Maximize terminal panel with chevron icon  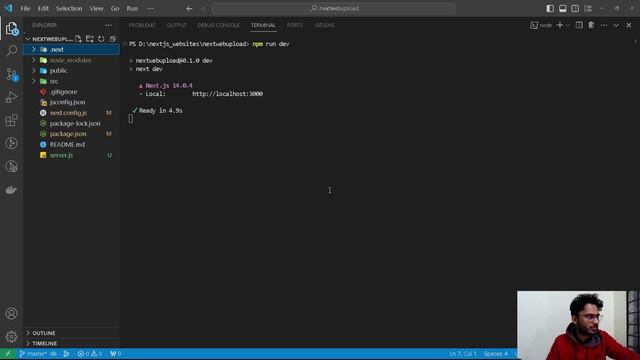coord(616,25)
